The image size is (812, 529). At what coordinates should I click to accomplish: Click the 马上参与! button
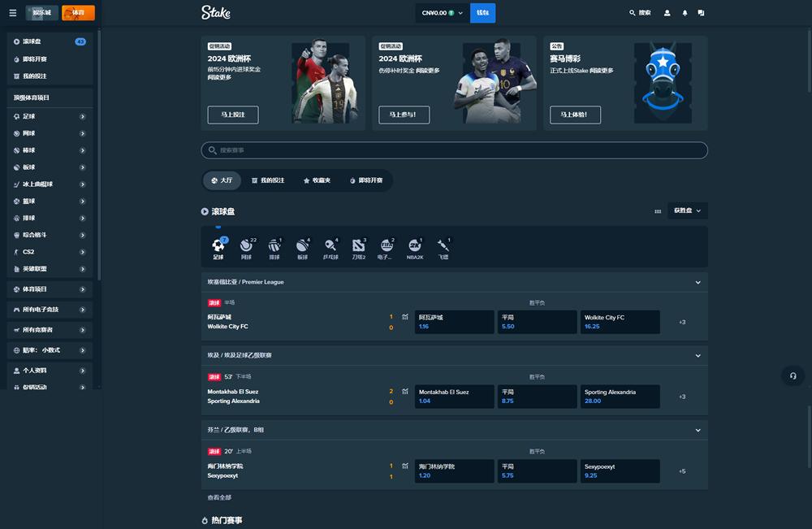click(x=404, y=115)
